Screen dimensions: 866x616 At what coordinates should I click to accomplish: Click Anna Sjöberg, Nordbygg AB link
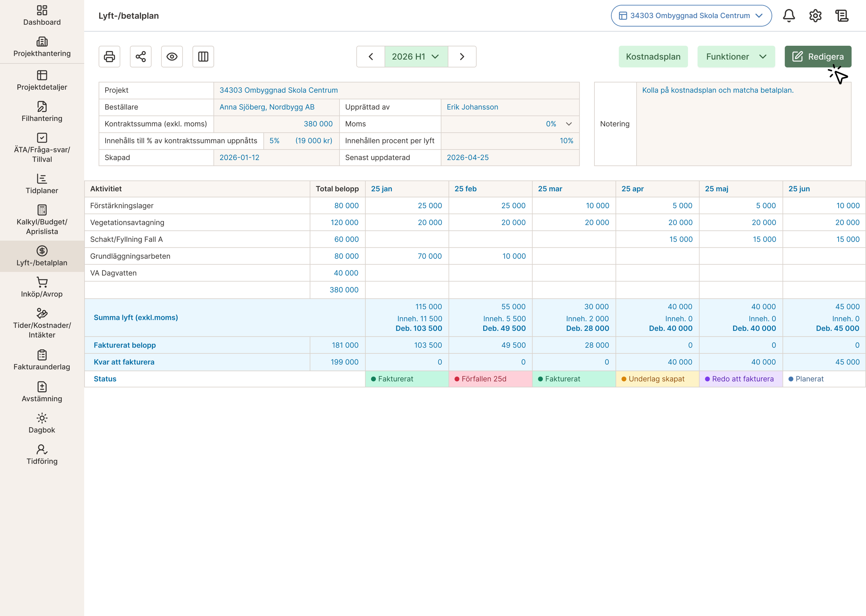coord(267,107)
